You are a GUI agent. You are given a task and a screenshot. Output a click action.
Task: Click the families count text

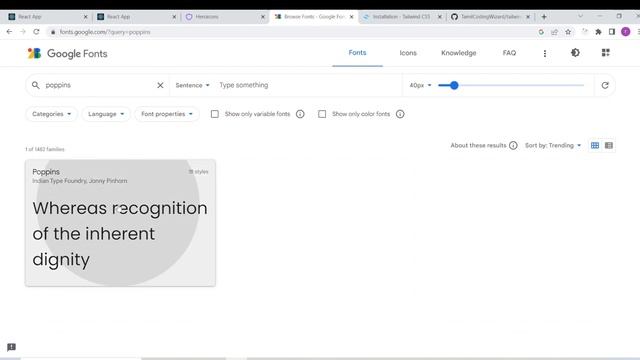[x=45, y=149]
